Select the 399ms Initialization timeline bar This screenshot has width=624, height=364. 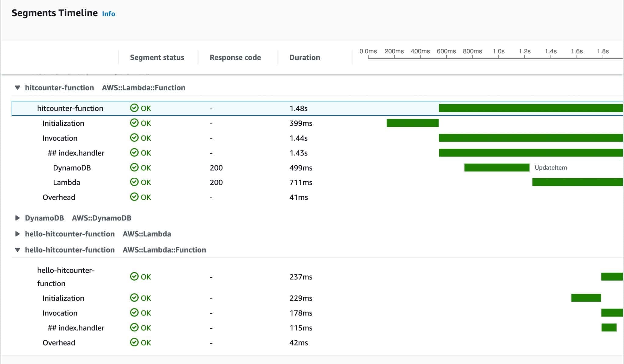412,123
